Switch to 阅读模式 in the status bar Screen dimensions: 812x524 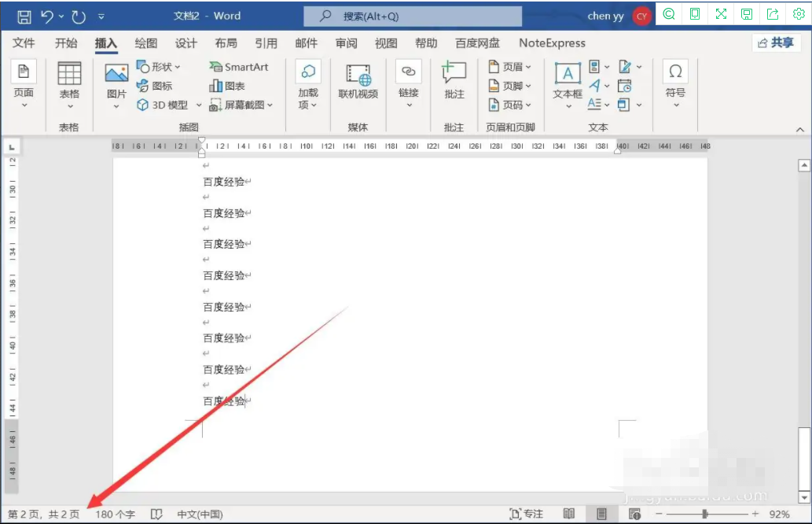568,513
